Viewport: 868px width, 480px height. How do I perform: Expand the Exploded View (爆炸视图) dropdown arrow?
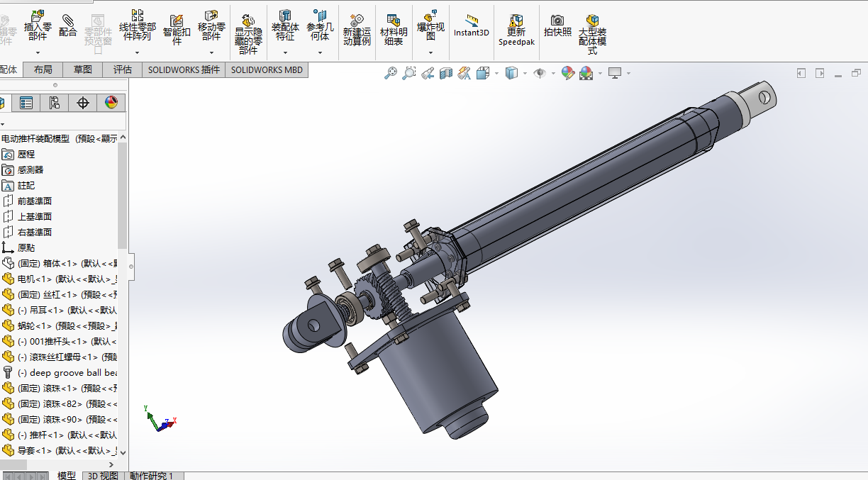click(x=430, y=52)
